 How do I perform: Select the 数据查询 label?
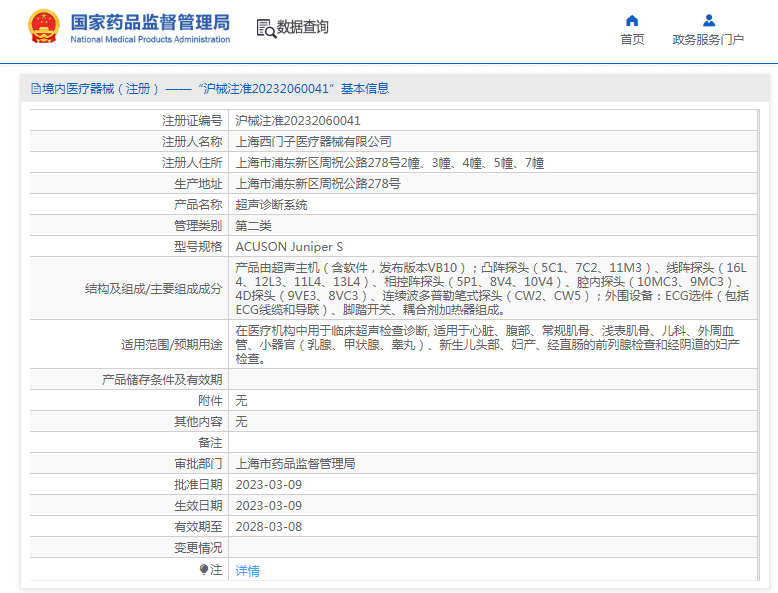click(302, 28)
